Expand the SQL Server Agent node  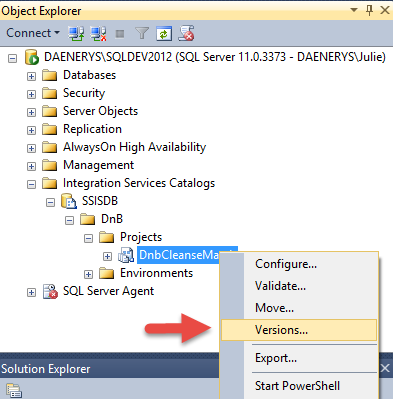tap(31, 292)
